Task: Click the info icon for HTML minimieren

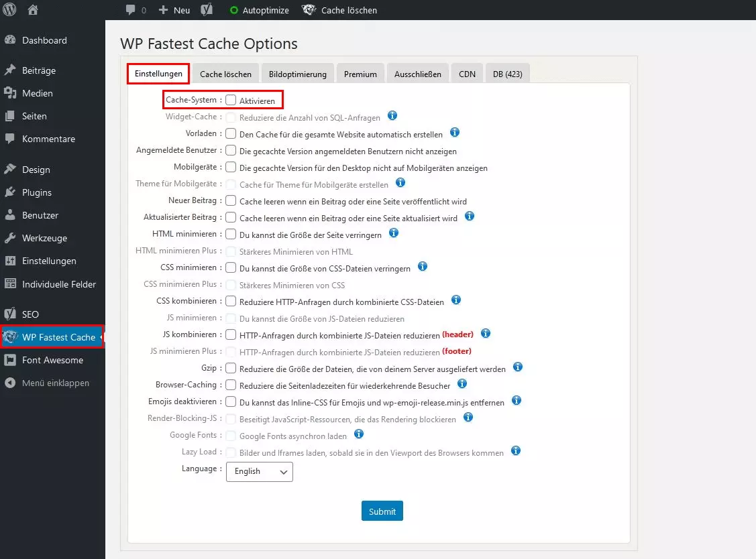Action: [x=394, y=233]
